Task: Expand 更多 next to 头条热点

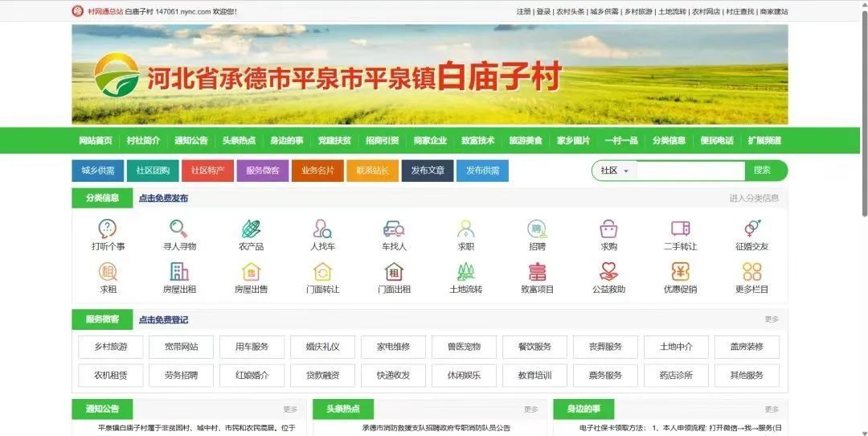Action: click(531, 409)
